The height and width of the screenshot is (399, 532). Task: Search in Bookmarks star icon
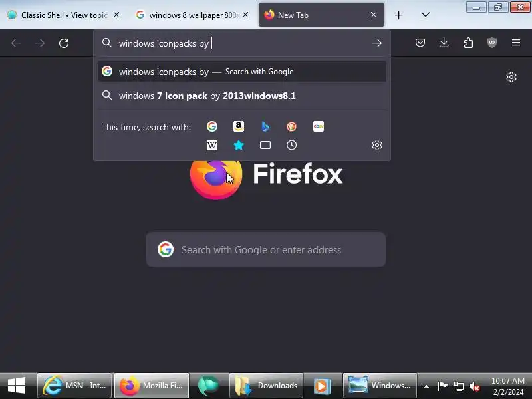coord(239,145)
